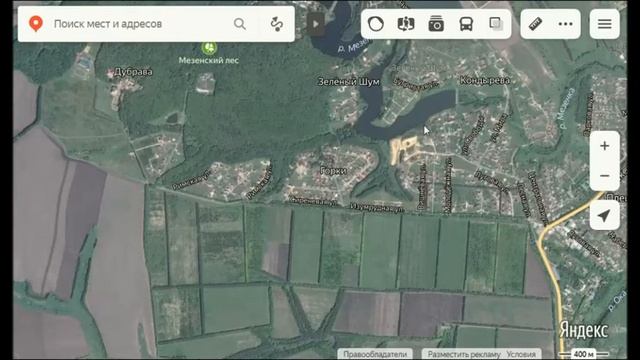640x360 pixels.
Task: Open the map panoramas icon with arrows
Action: pos(406,24)
